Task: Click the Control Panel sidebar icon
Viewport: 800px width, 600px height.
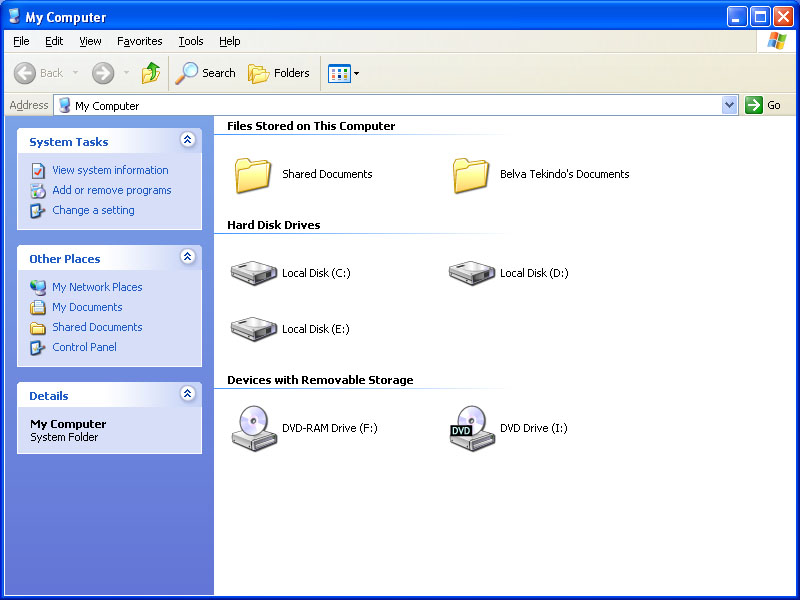Action: (37, 348)
